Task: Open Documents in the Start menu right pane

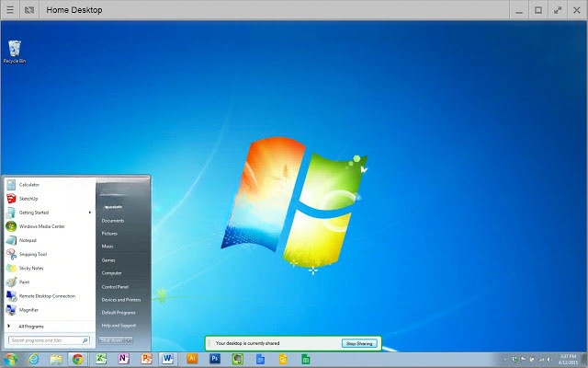Action: (x=113, y=221)
